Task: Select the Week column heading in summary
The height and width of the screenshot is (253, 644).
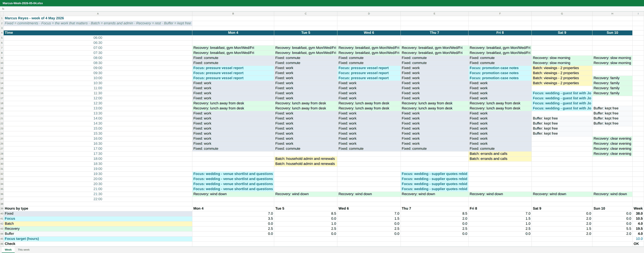Action: (638, 209)
